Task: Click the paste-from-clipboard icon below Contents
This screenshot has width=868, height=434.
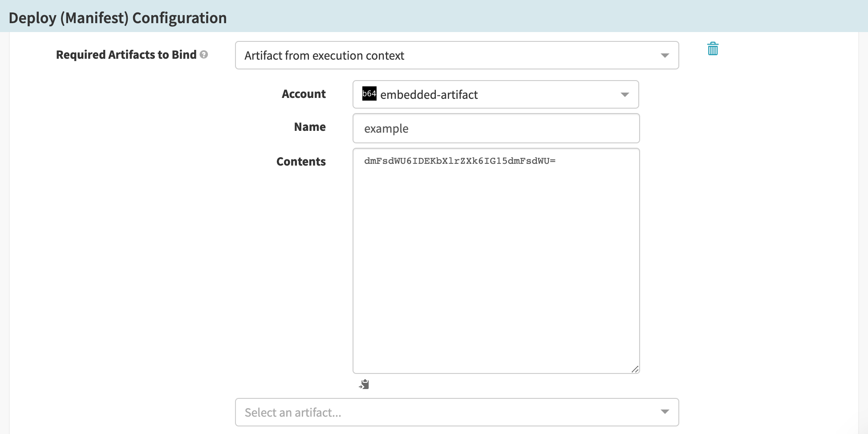Action: tap(364, 384)
